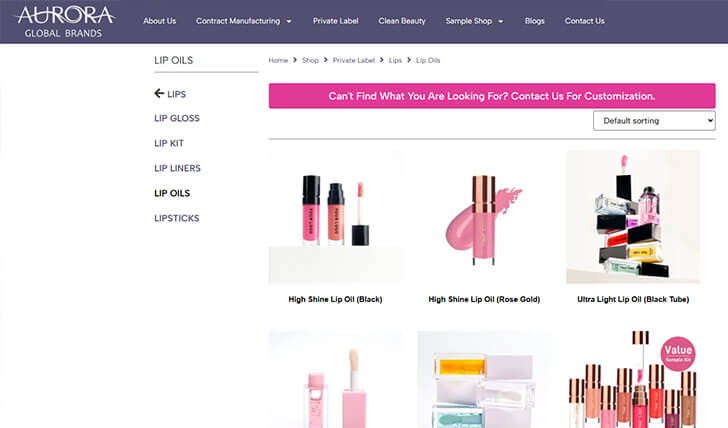Image resolution: width=728 pixels, height=428 pixels.
Task: Visit the Blogs page
Action: coord(534,21)
